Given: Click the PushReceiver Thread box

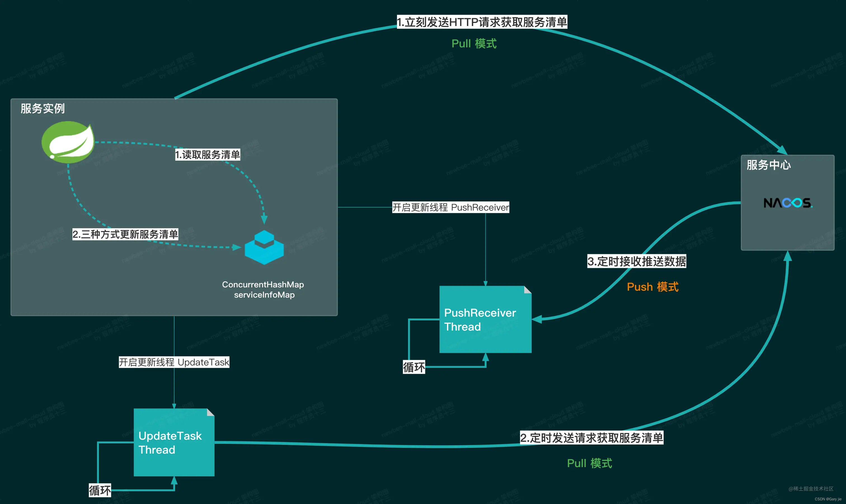Looking at the screenshot, I should click(485, 320).
